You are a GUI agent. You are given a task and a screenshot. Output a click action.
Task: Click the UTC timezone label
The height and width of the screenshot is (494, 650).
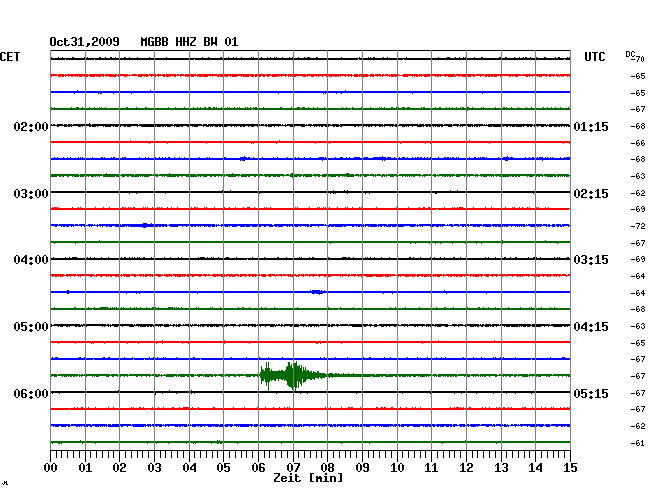pos(595,57)
